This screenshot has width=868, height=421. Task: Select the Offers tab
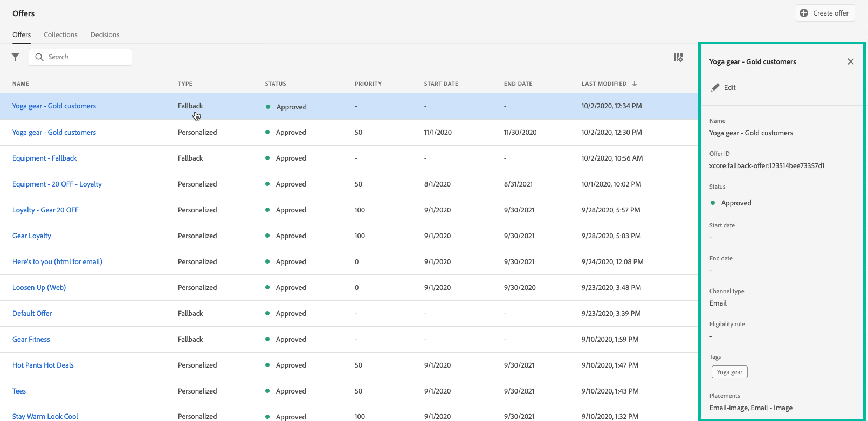tap(22, 34)
